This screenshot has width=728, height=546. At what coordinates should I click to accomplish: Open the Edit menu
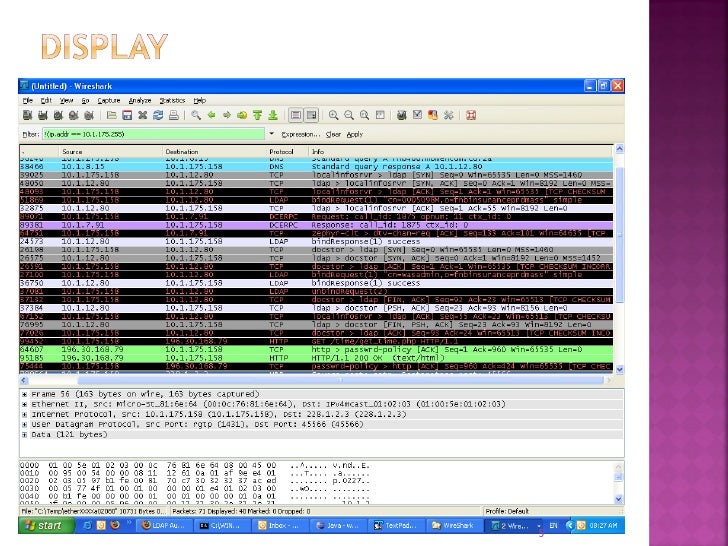click(46, 100)
